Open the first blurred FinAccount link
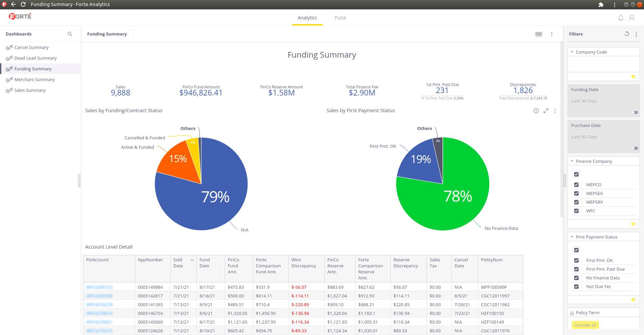Screen dimensions: 644x335 (x=99, y=287)
